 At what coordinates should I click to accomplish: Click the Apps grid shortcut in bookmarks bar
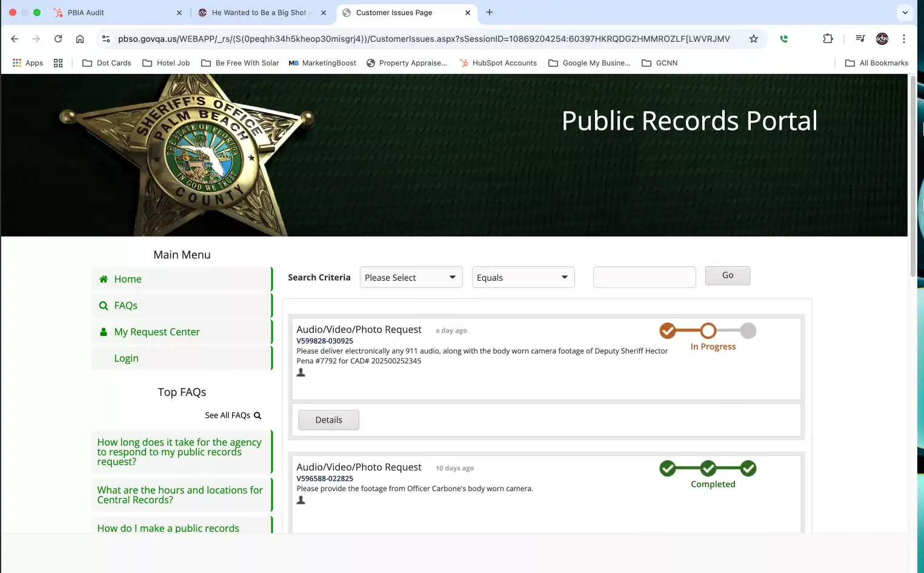28,63
